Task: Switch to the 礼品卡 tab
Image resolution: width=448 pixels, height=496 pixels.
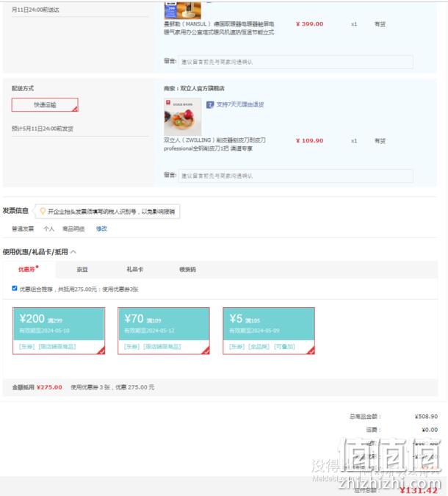Action: 134,269
